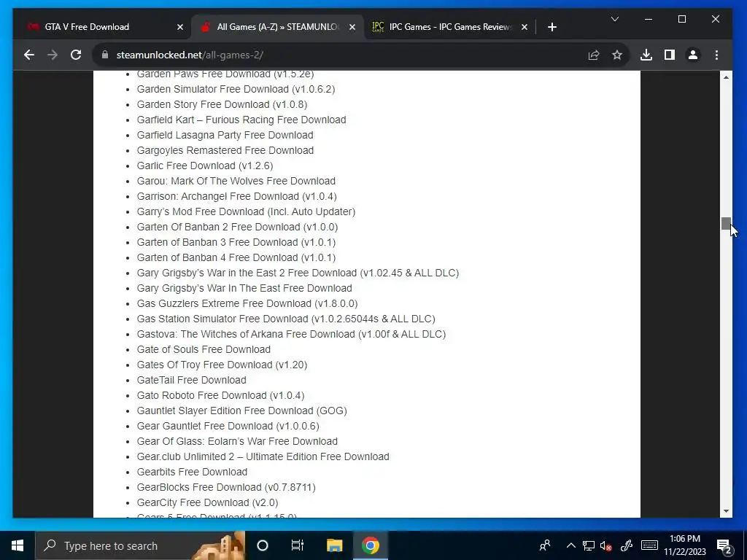Close the IPC Games tab
The width and height of the screenshot is (747, 560).
click(525, 27)
